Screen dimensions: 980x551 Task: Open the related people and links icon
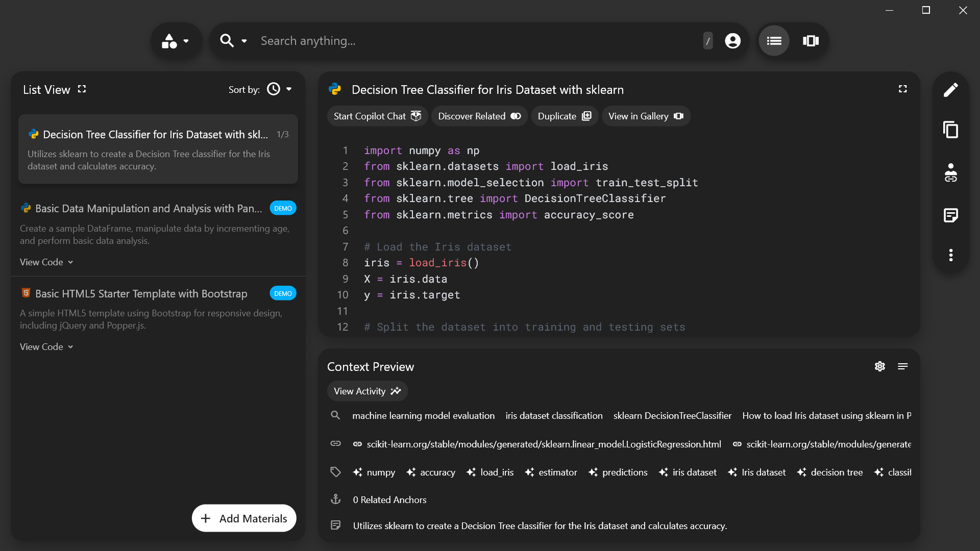[950, 173]
